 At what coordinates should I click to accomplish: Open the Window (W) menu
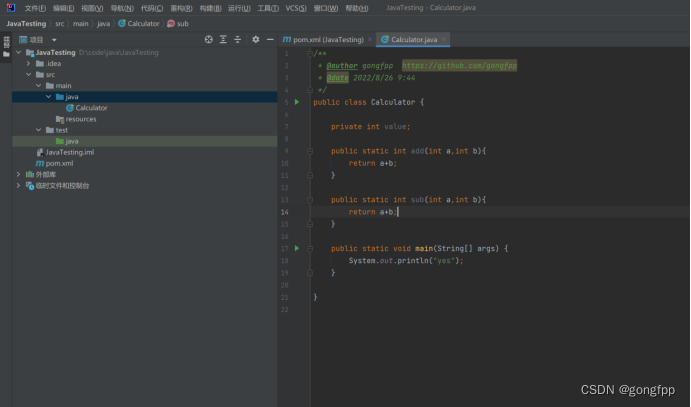point(326,8)
